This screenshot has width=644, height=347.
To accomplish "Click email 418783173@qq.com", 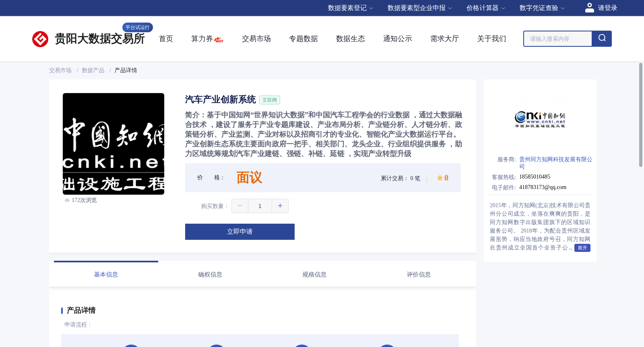I will [x=543, y=187].
